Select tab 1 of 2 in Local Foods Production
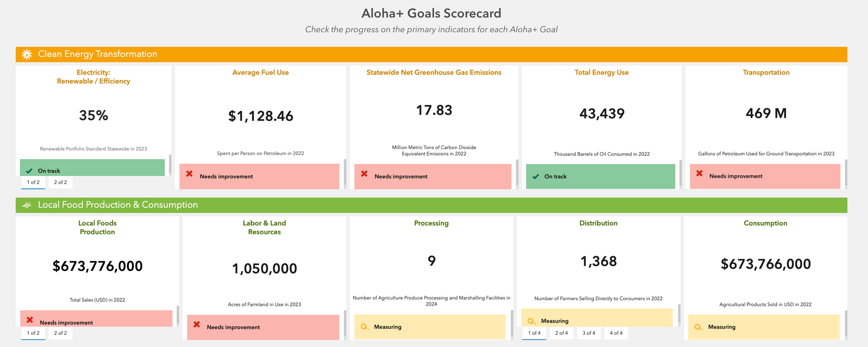 [33, 333]
